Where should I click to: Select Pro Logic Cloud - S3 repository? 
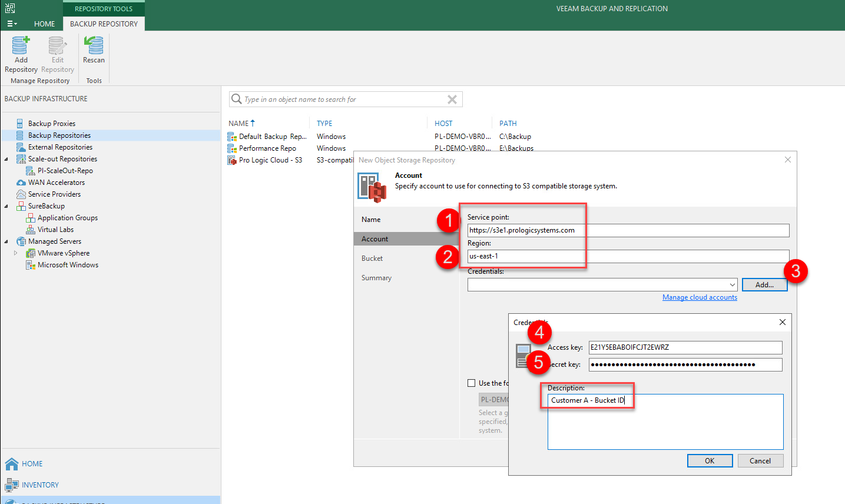coord(270,160)
